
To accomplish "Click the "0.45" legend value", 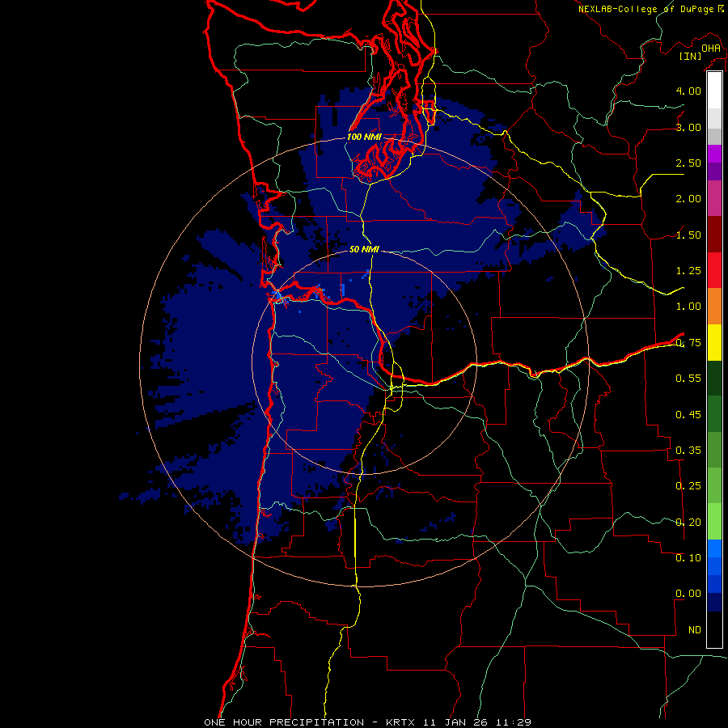I will click(x=688, y=415).
